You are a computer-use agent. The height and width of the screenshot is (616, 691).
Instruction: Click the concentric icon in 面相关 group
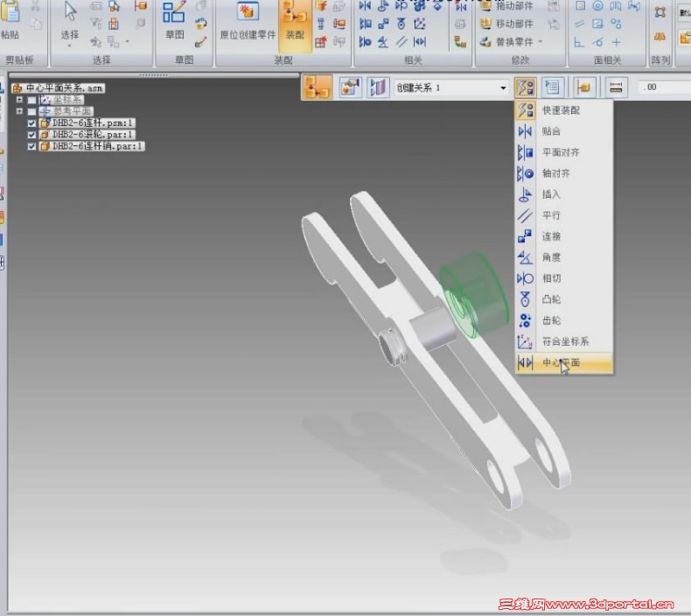(598, 6)
